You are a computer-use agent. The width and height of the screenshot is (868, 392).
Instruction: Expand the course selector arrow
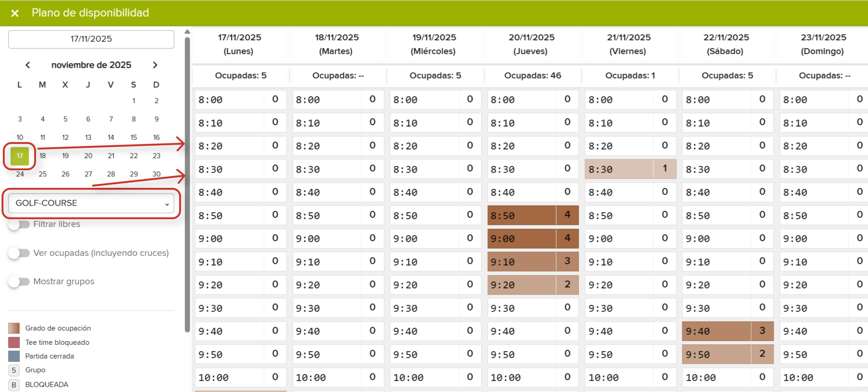coord(168,204)
